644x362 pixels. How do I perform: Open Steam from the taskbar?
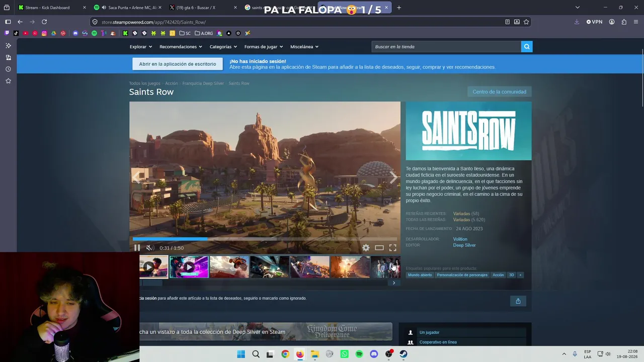click(404, 354)
